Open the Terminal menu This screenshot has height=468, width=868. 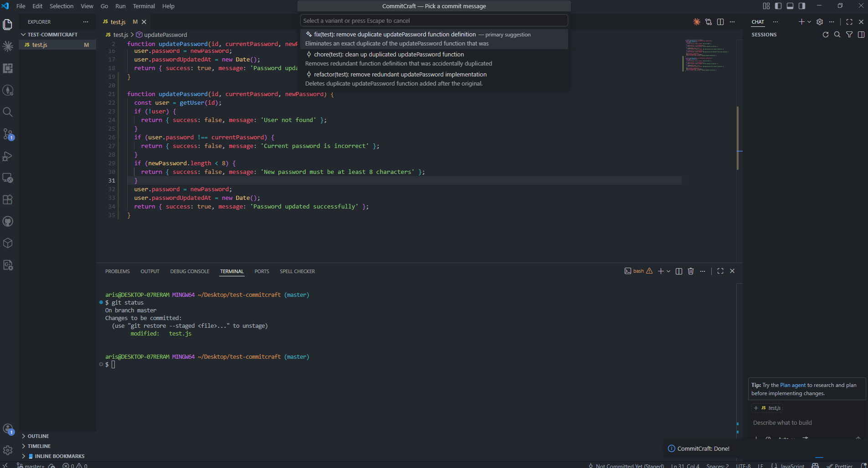point(144,6)
